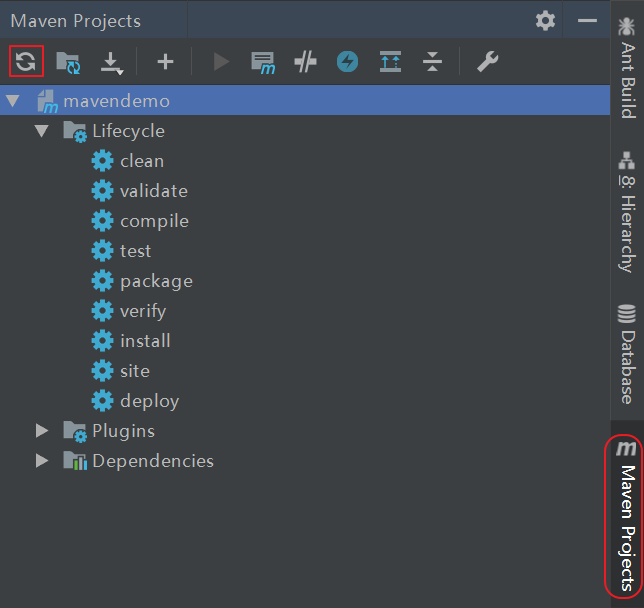Select the package lifecycle goal
The image size is (644, 608).
(156, 282)
